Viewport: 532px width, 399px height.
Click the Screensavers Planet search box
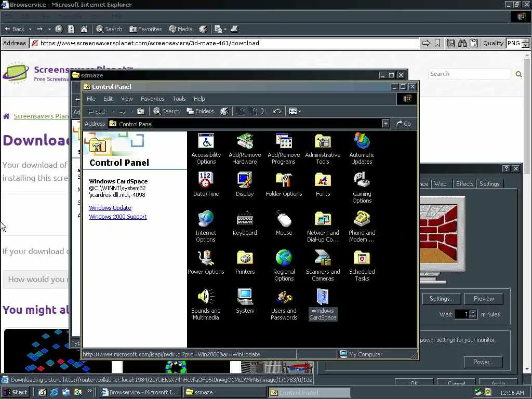pyautogui.click(x=469, y=74)
